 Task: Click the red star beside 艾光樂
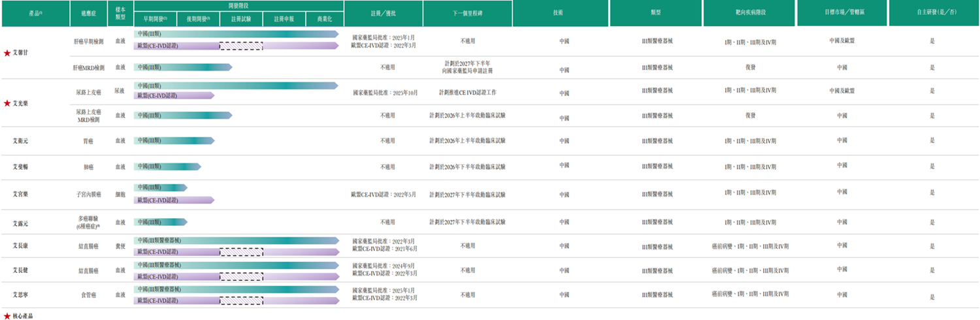tap(7, 103)
